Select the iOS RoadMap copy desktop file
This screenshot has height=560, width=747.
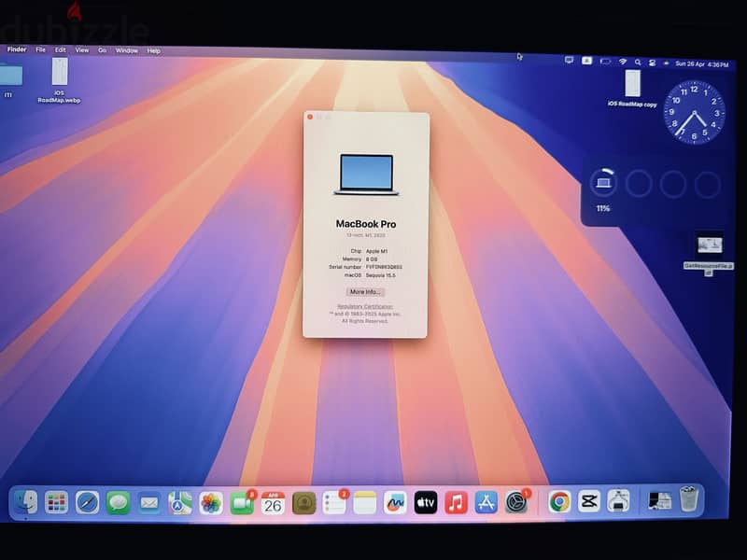click(632, 88)
